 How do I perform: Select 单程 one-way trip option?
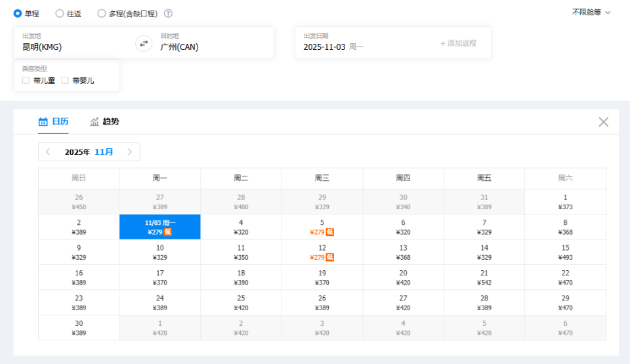tap(26, 14)
